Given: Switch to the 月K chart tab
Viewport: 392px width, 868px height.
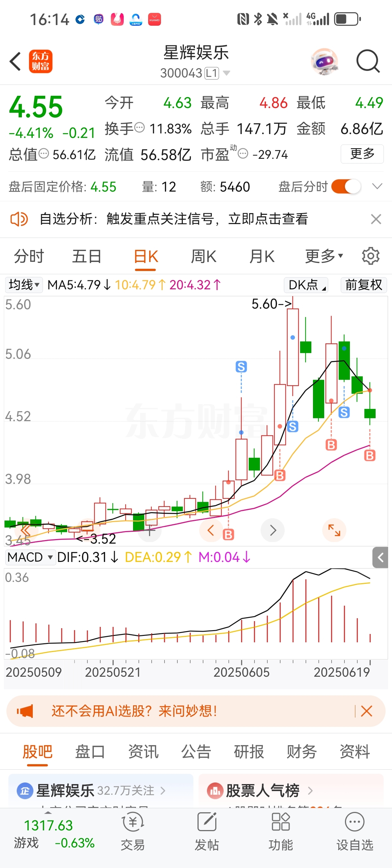Looking at the screenshot, I should tap(262, 257).
